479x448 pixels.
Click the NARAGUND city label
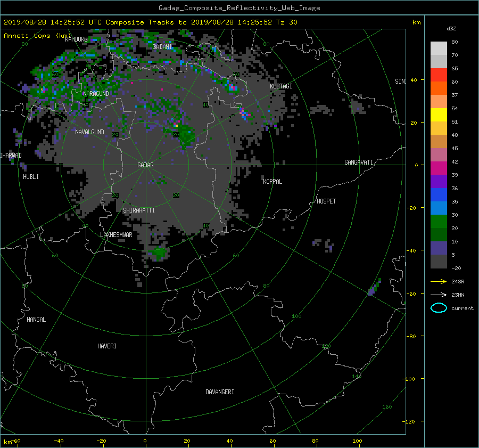(96, 94)
